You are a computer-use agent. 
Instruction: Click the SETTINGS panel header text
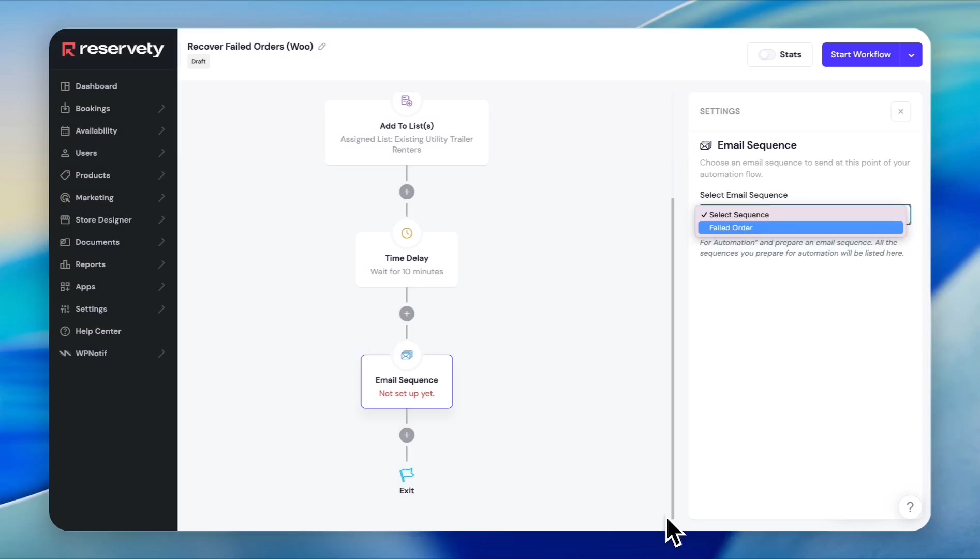(x=720, y=111)
